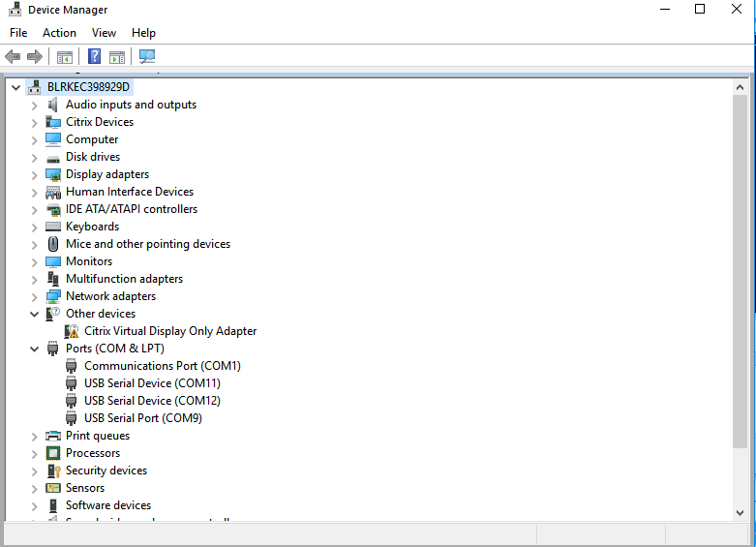The width and height of the screenshot is (756, 547).
Task: Click the Processors chip icon
Action: (53, 453)
